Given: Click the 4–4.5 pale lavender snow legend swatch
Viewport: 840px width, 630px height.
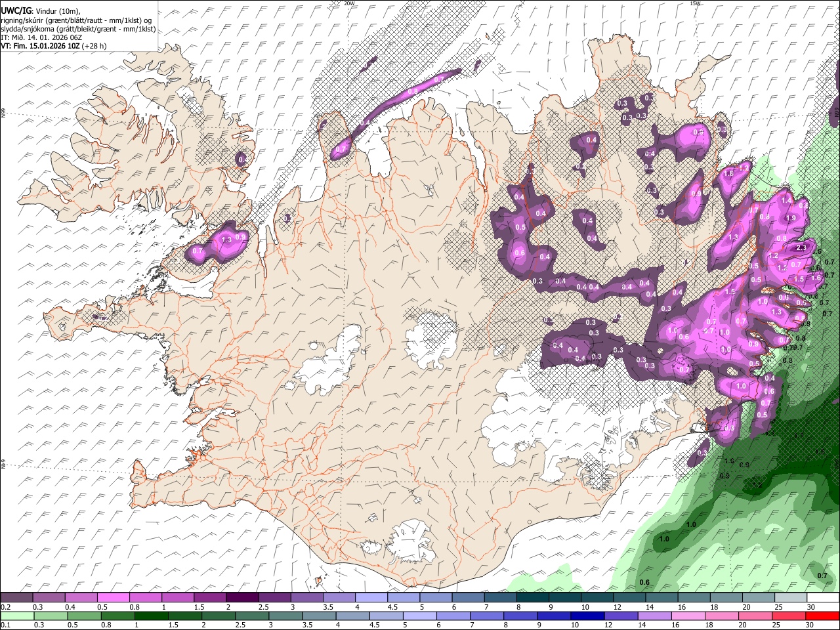Looking at the screenshot, I should coord(371,598).
